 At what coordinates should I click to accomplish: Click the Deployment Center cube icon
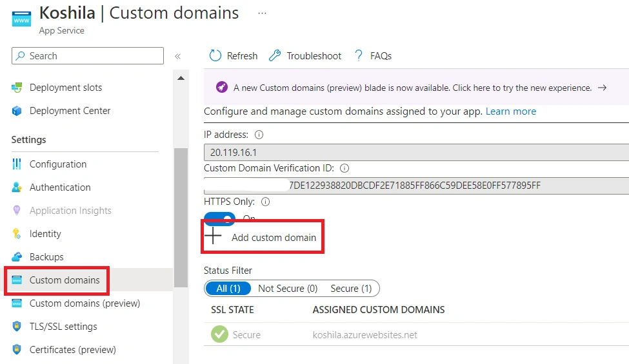(x=17, y=111)
